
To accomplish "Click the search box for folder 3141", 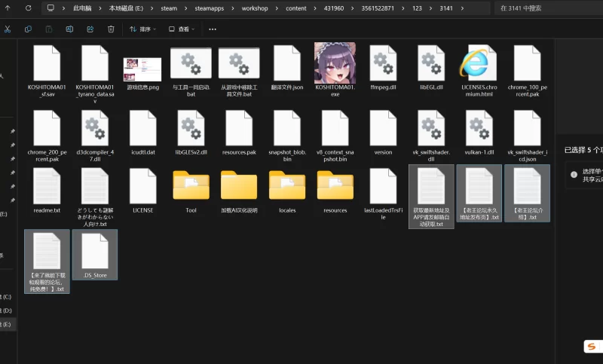I will pyautogui.click(x=549, y=8).
